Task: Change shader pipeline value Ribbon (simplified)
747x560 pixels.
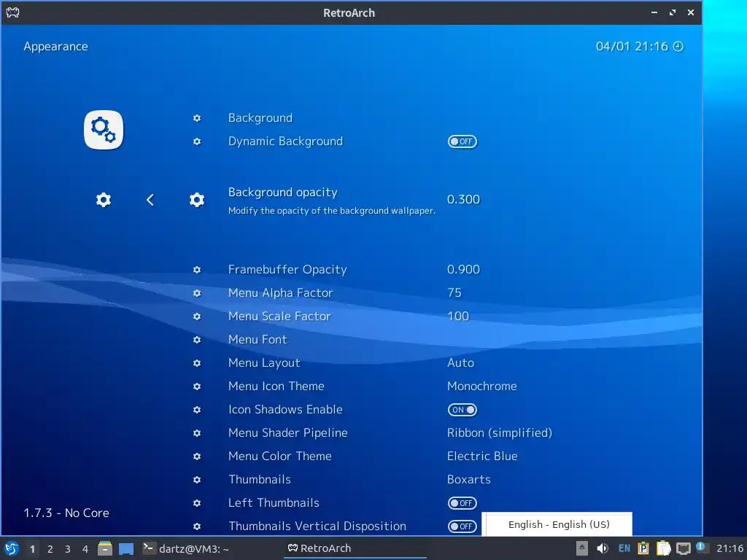Action: pos(499,433)
